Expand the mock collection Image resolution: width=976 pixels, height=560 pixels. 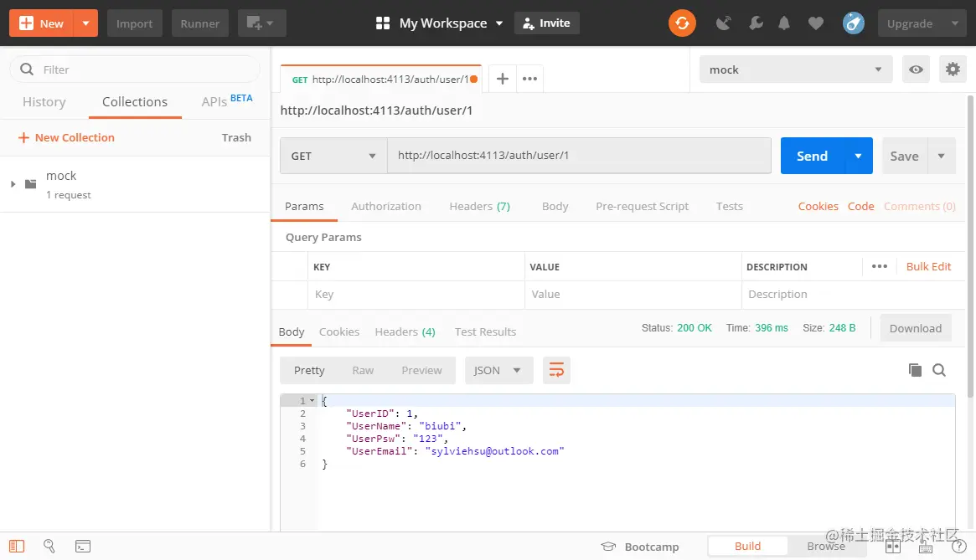[13, 184]
